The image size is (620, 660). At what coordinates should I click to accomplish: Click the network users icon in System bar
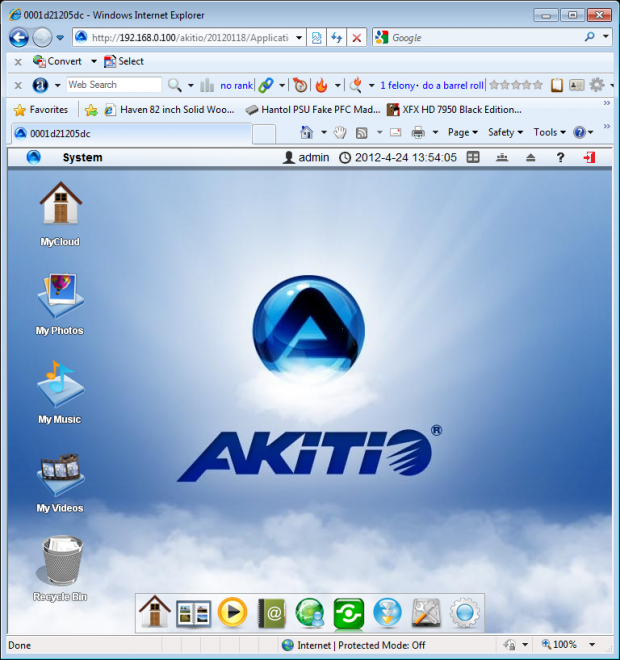pyautogui.click(x=502, y=158)
